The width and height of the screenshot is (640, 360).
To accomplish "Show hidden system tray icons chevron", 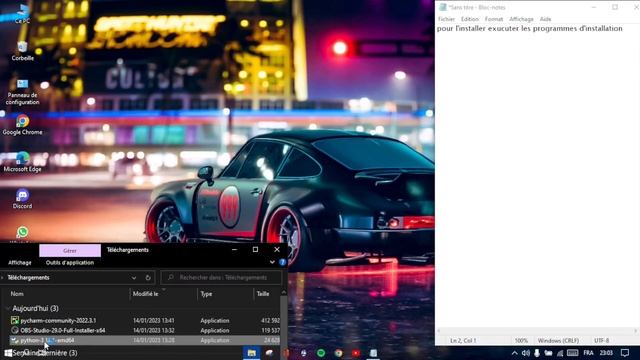I will 514,353.
